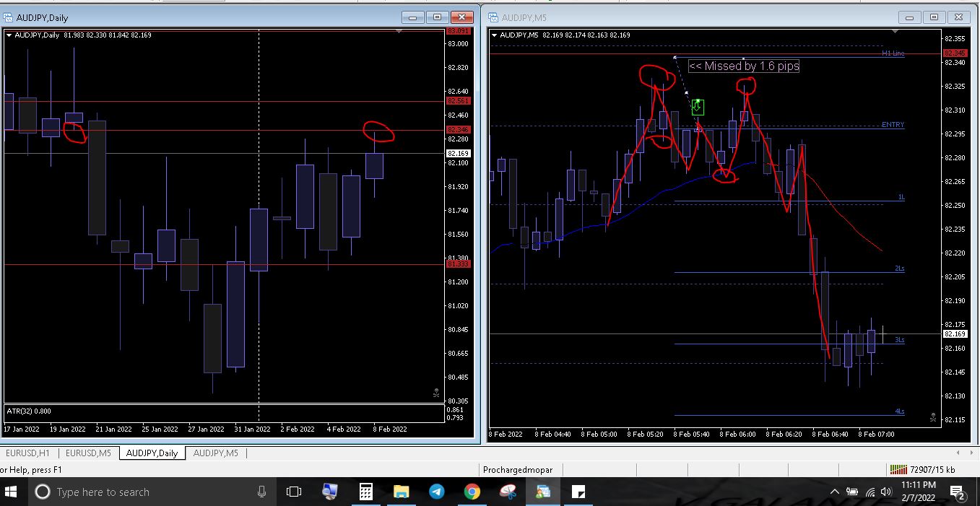Click the AUDJPY,Daily window title icon
Screen dimensions: 980x506
coord(8,17)
